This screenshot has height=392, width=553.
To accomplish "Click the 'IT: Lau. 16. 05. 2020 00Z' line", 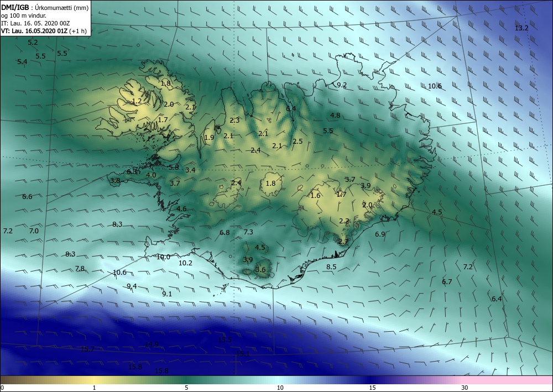I will click(x=35, y=23).
